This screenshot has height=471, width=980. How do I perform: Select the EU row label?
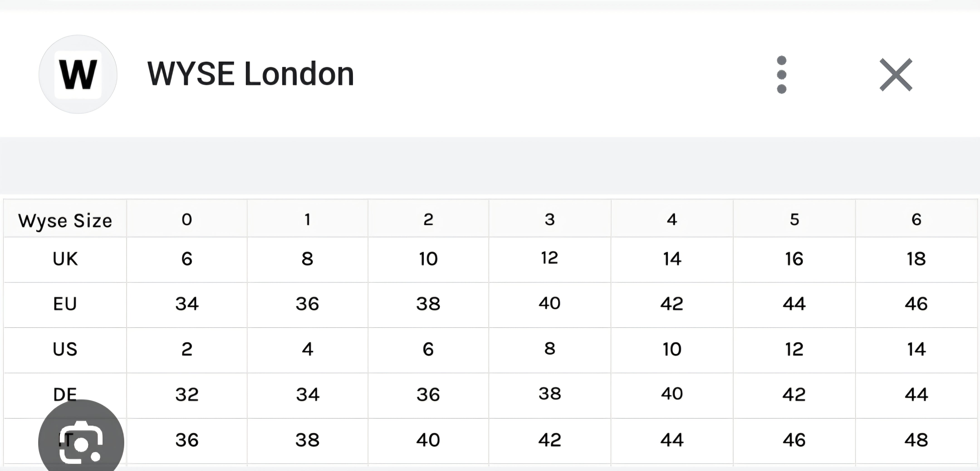click(x=65, y=304)
